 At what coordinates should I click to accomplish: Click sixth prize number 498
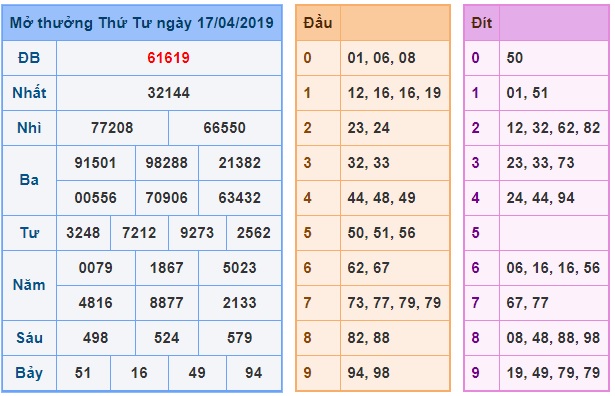[x=96, y=338]
